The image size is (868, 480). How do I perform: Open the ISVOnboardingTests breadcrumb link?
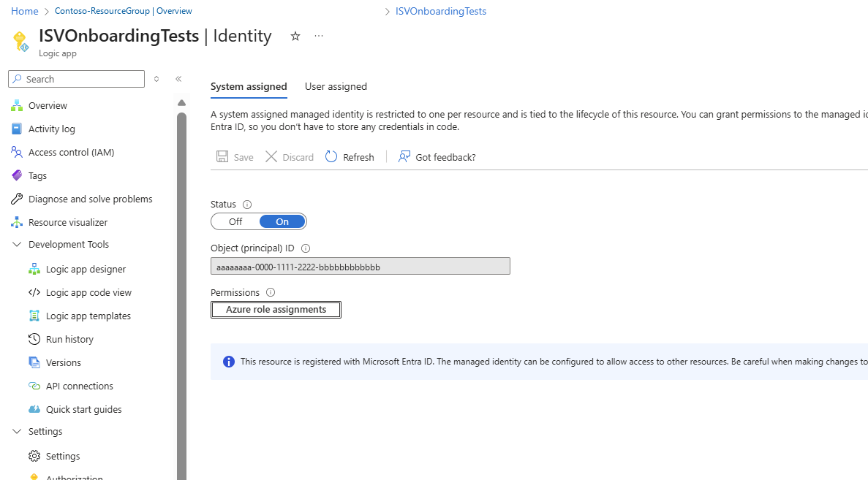pyautogui.click(x=441, y=11)
